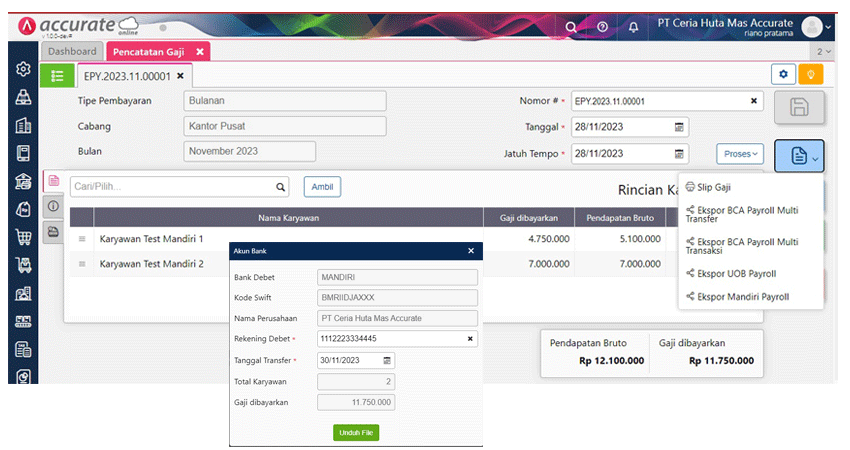
Task: Click the Unduh File button
Action: click(x=356, y=432)
